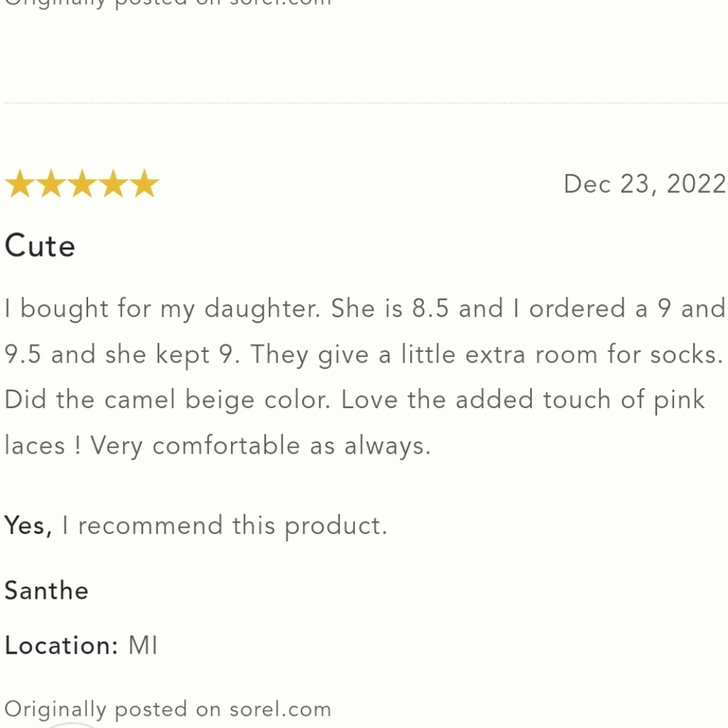Select the review title "Cute"
This screenshot has width=728, height=728.
point(40,246)
